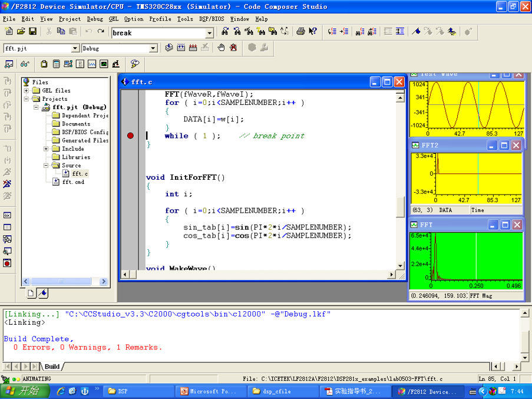
Task: Click the Indent lines toolbar icon
Action: point(400,32)
